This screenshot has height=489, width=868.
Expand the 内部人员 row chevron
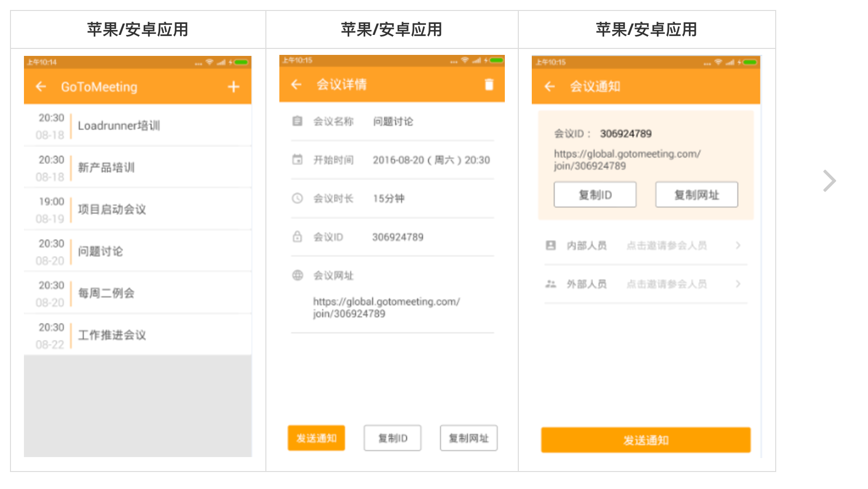pos(738,245)
